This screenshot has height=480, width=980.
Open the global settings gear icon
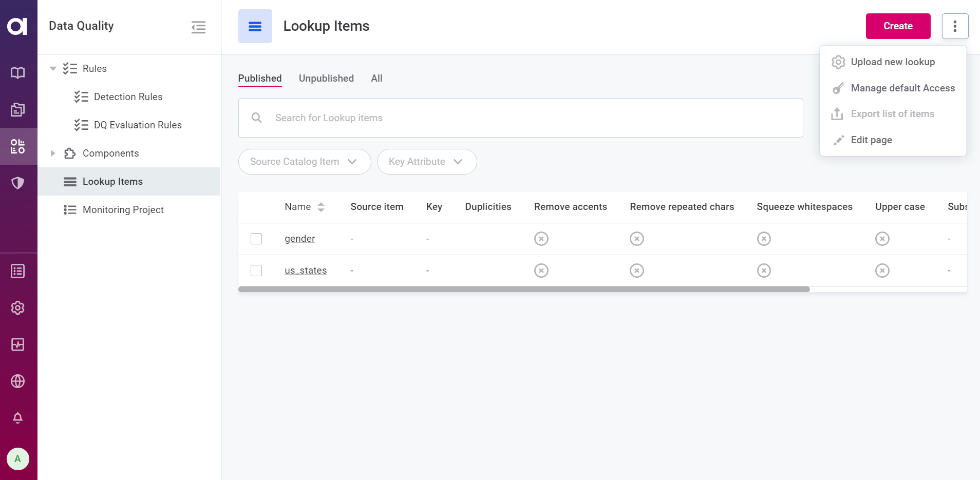[x=18, y=308]
